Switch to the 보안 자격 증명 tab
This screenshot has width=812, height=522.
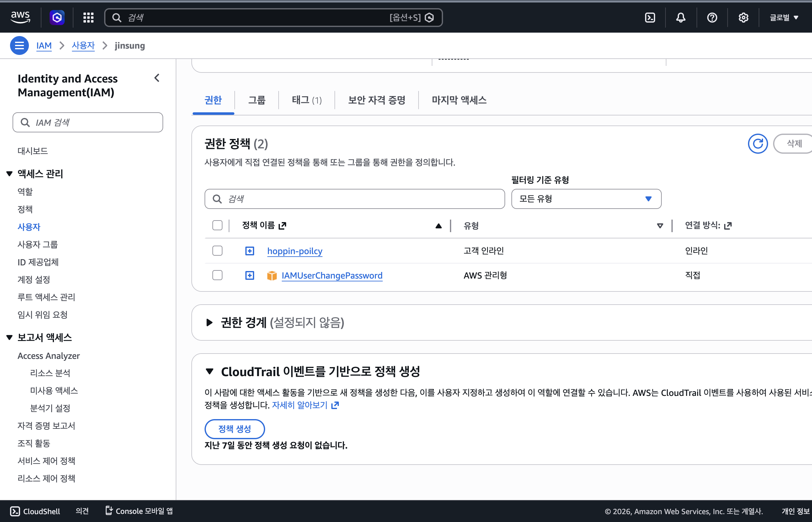(377, 100)
